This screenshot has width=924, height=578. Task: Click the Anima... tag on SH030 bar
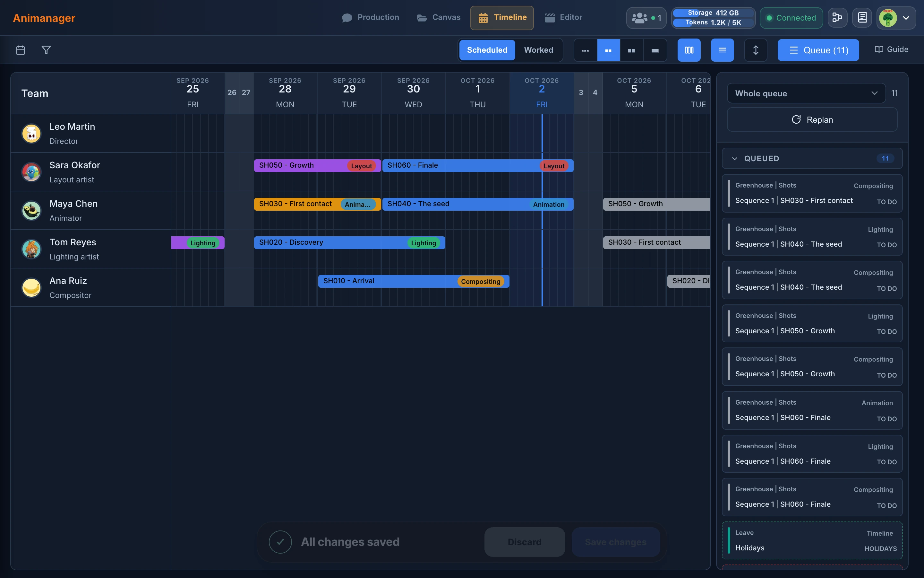click(x=358, y=205)
